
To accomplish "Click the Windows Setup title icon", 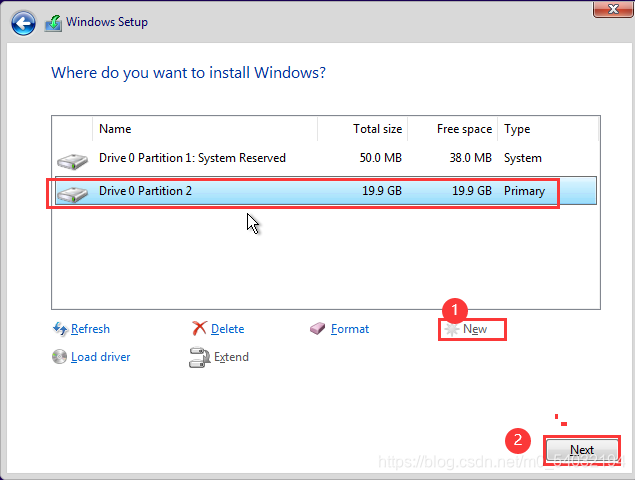I will [x=53, y=23].
